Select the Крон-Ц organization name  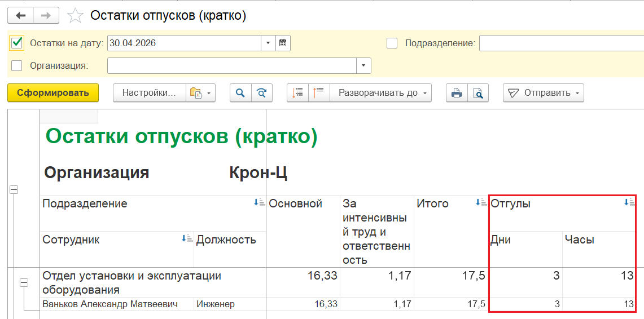click(x=259, y=173)
